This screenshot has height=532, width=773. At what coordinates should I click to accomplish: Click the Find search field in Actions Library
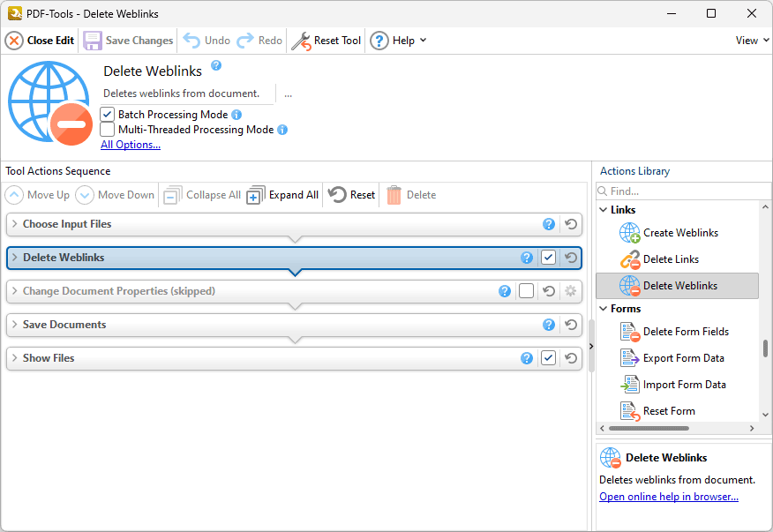click(x=683, y=191)
